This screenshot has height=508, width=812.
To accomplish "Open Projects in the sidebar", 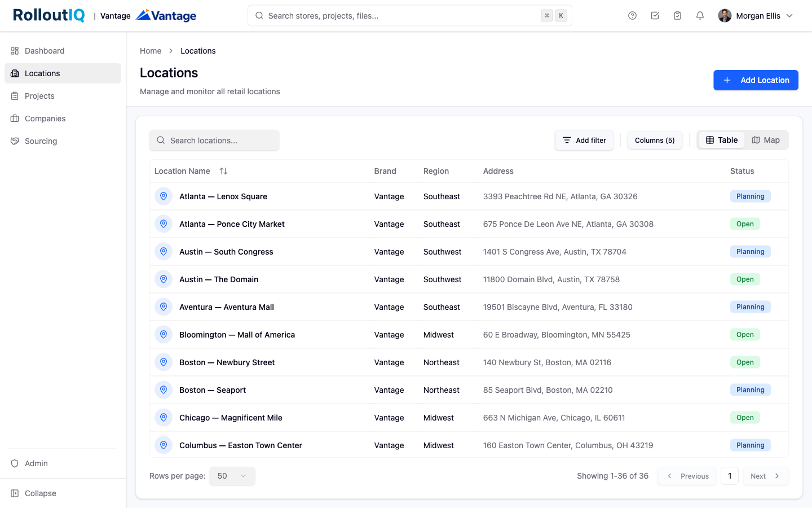I will click(x=63, y=96).
